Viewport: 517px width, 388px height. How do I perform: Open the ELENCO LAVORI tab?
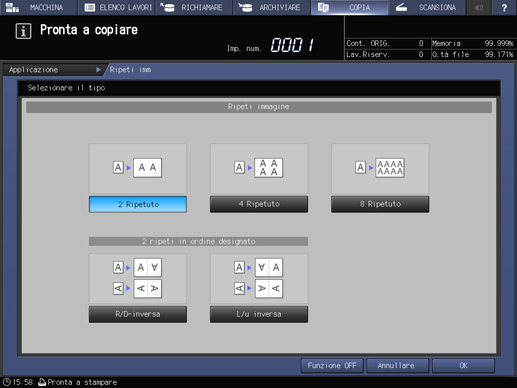point(116,7)
